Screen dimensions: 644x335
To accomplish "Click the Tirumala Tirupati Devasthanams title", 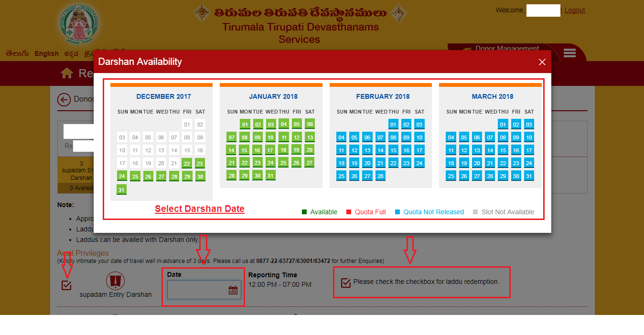I will (x=300, y=27).
